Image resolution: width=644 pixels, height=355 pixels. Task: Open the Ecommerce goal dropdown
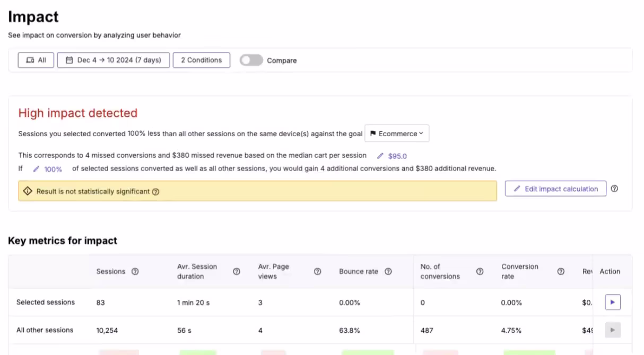[397, 134]
